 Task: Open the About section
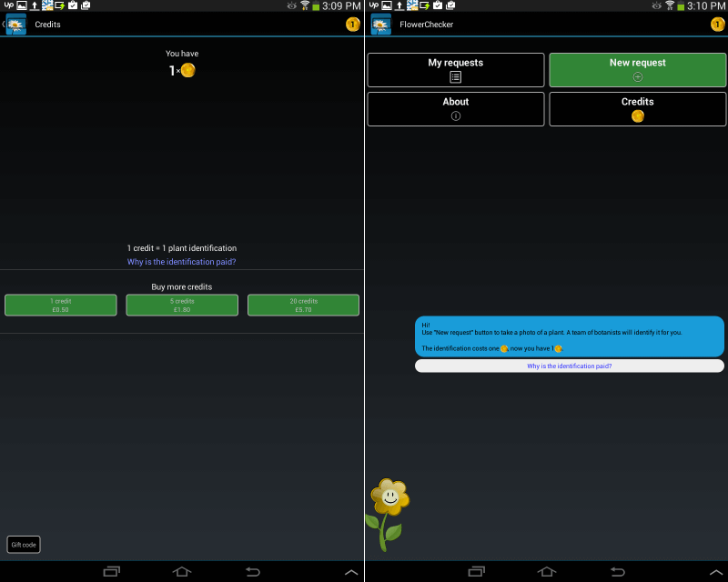(x=456, y=109)
